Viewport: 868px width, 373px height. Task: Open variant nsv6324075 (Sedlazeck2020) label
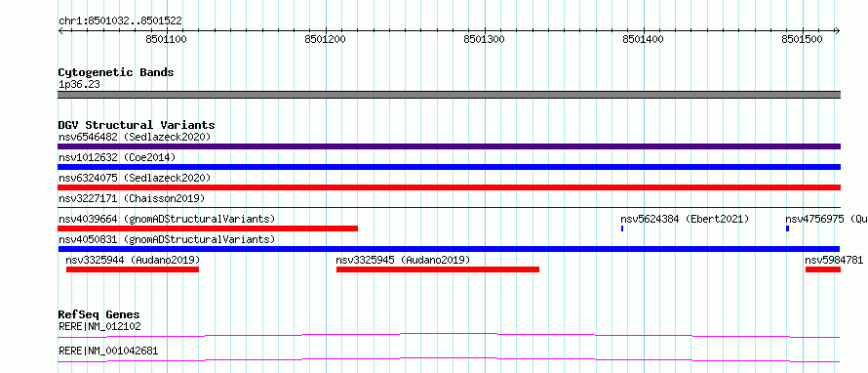coord(135,178)
